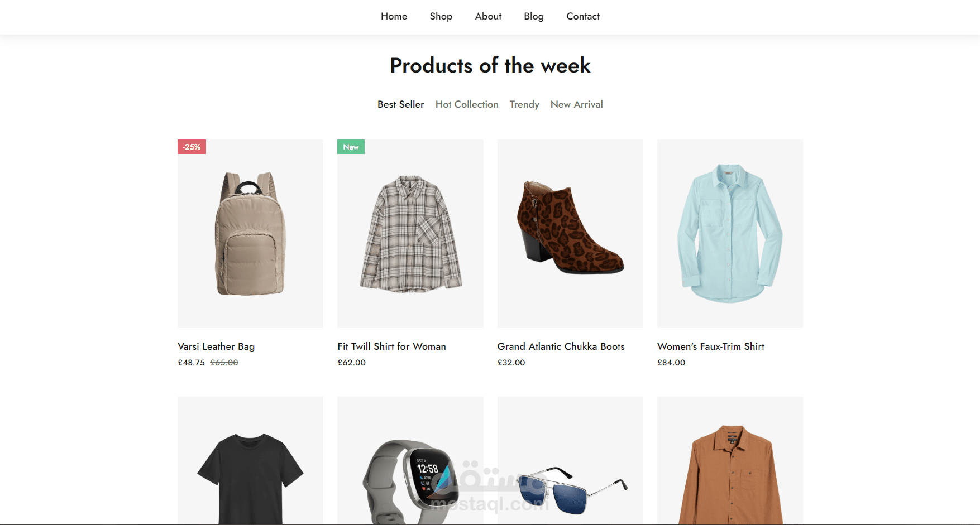The height and width of the screenshot is (525, 980).
Task: Go to the Shop page
Action: [441, 17]
